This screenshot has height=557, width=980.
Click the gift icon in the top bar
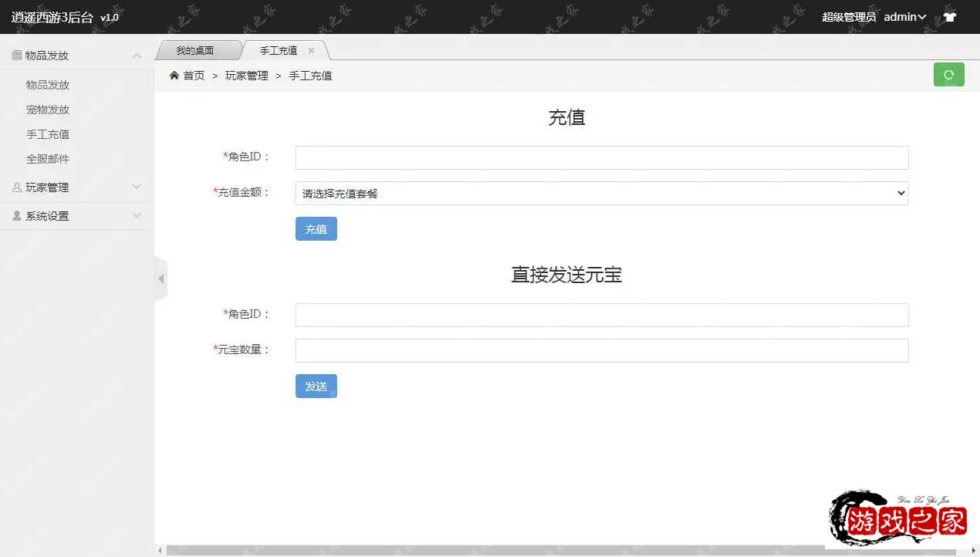950,16
